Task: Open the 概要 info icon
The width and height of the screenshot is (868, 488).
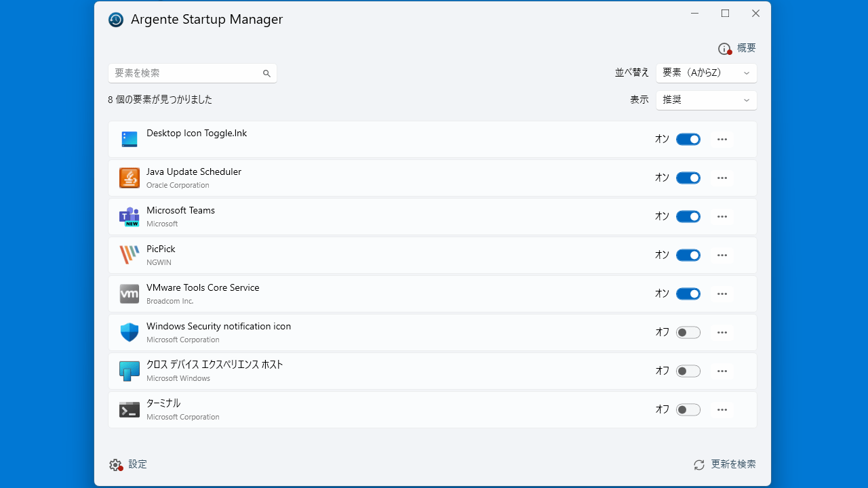Action: coord(724,49)
